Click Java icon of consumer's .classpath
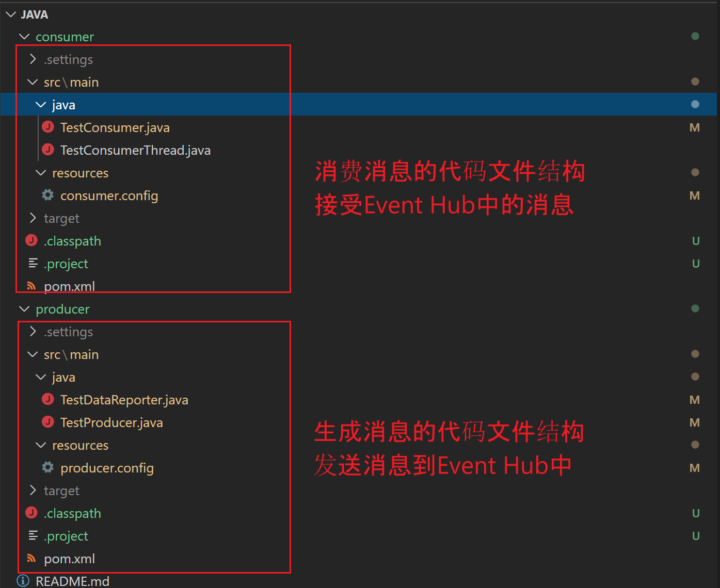 tap(31, 240)
